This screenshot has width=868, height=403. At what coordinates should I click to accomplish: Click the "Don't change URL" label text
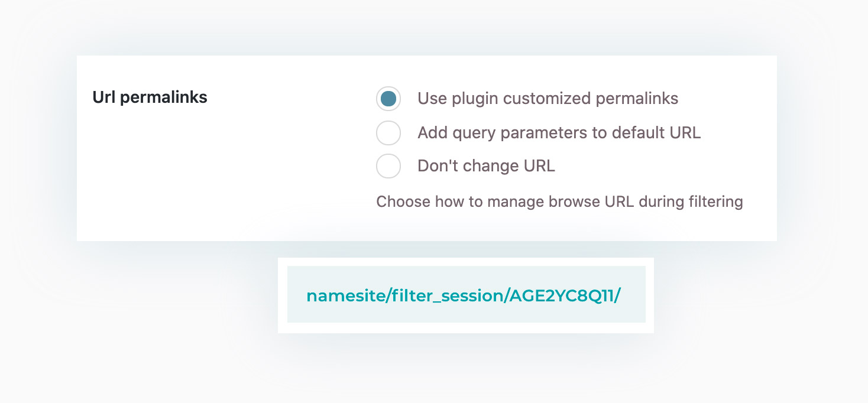coord(486,166)
